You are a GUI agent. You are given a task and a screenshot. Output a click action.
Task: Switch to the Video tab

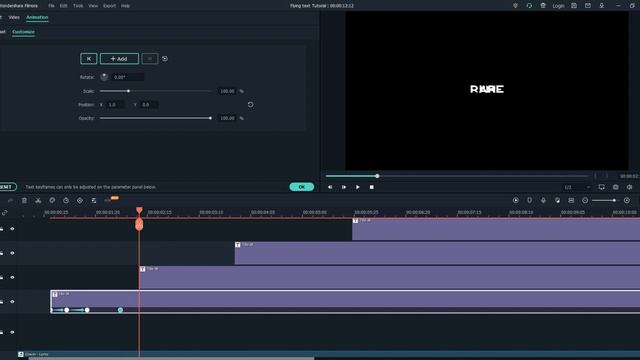tap(14, 17)
